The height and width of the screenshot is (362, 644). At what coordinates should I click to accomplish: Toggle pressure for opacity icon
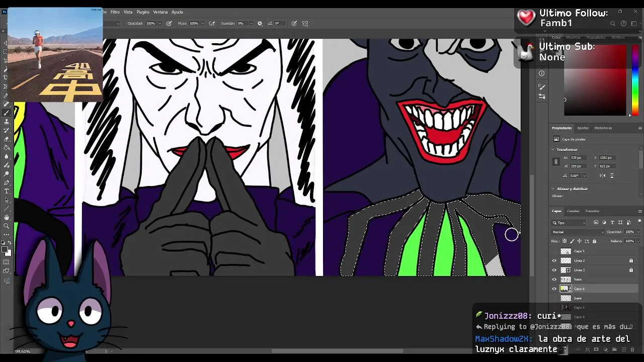[169, 23]
